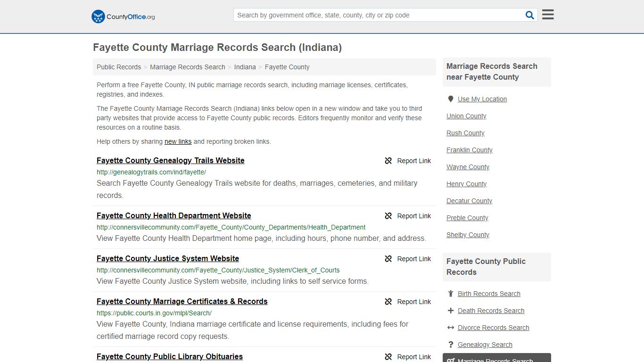Click the Public Library Obituaries Report Link icon

[x=388, y=357]
